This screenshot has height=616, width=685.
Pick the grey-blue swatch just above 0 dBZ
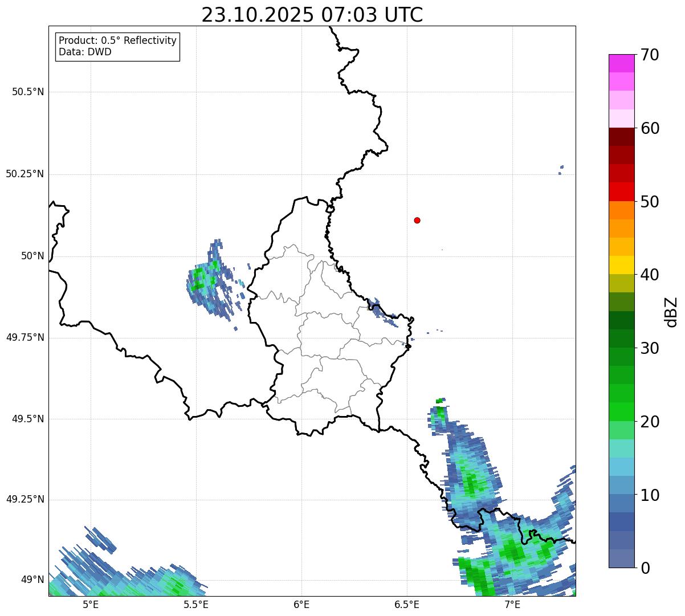621,558
